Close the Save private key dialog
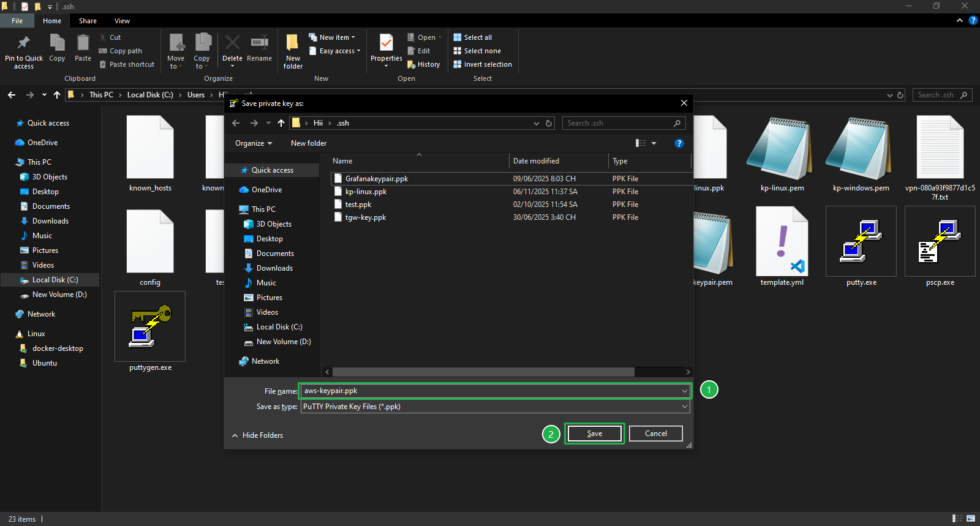This screenshot has width=980, height=526. 684,103
